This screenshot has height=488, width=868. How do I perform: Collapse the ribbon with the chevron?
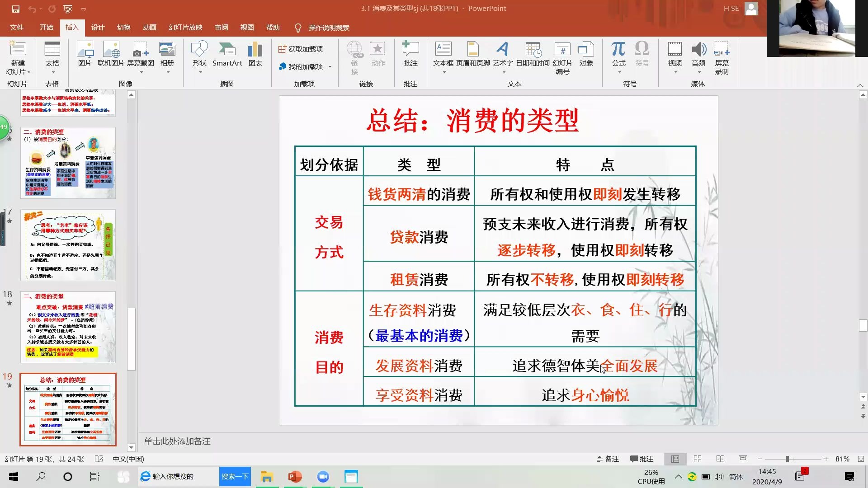pos(860,85)
